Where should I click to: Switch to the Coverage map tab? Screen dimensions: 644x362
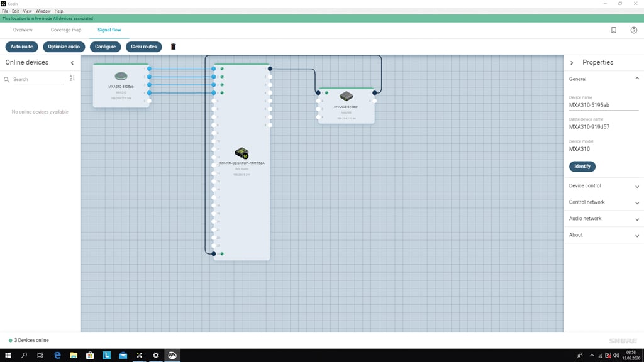[x=66, y=30]
